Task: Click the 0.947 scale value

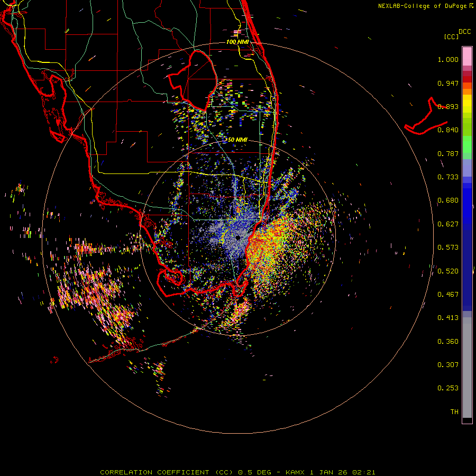Action: click(448, 83)
